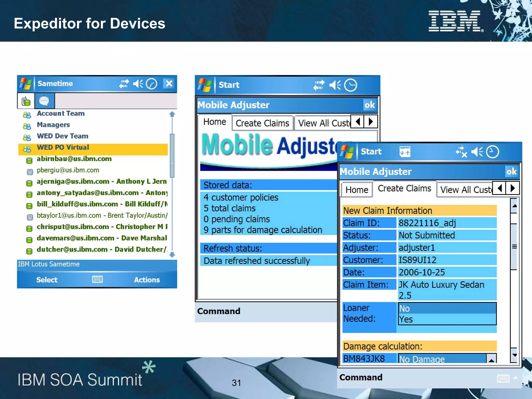Viewport: 532px width, 399px height.
Task: Click disconnected connectivity icon in front window
Action: (x=461, y=152)
